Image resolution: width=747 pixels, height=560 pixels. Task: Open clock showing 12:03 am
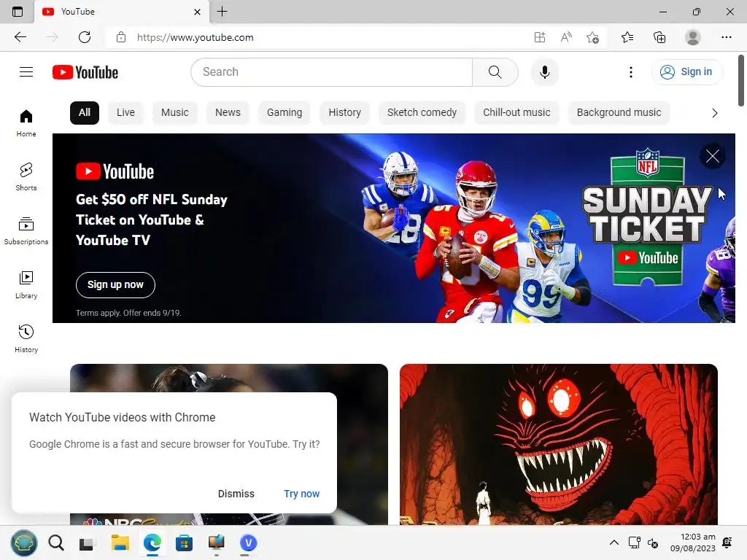pyautogui.click(x=693, y=542)
